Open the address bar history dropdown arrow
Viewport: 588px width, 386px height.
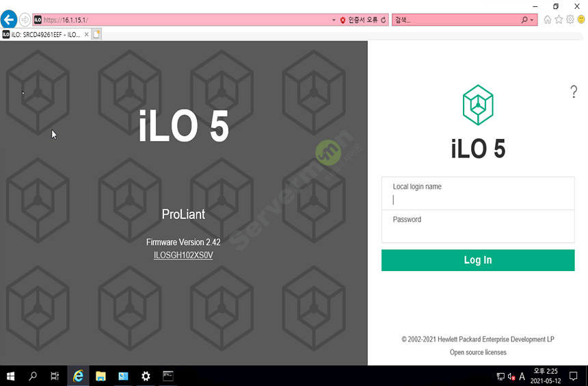(x=334, y=20)
